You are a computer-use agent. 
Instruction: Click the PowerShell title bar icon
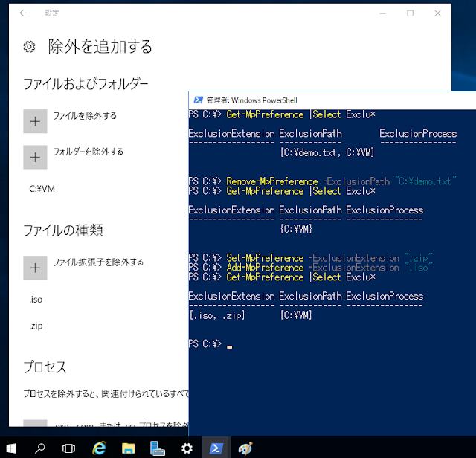tap(199, 100)
